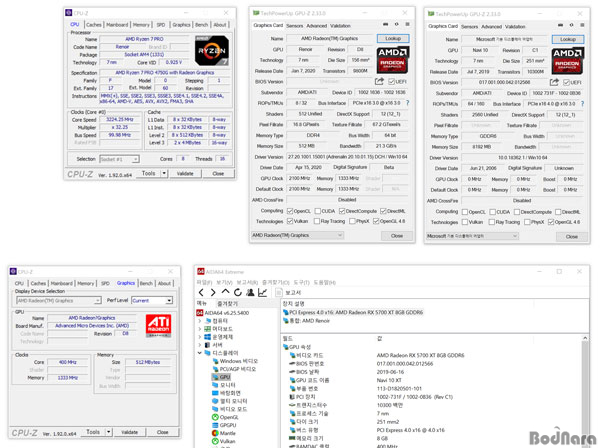This screenshot has height=448, width=600.
Task: Click the AIDA64 user silhouette toolbar icon
Action: (x=250, y=293)
